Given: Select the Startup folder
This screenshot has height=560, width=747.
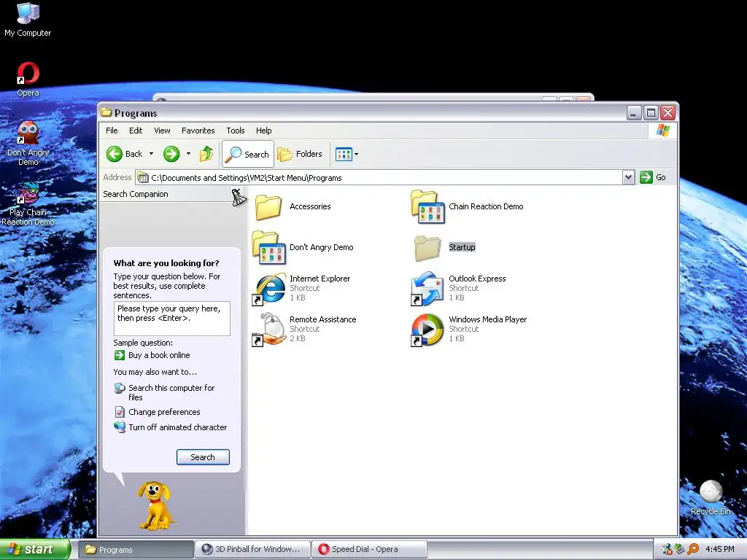Looking at the screenshot, I should click(x=445, y=247).
